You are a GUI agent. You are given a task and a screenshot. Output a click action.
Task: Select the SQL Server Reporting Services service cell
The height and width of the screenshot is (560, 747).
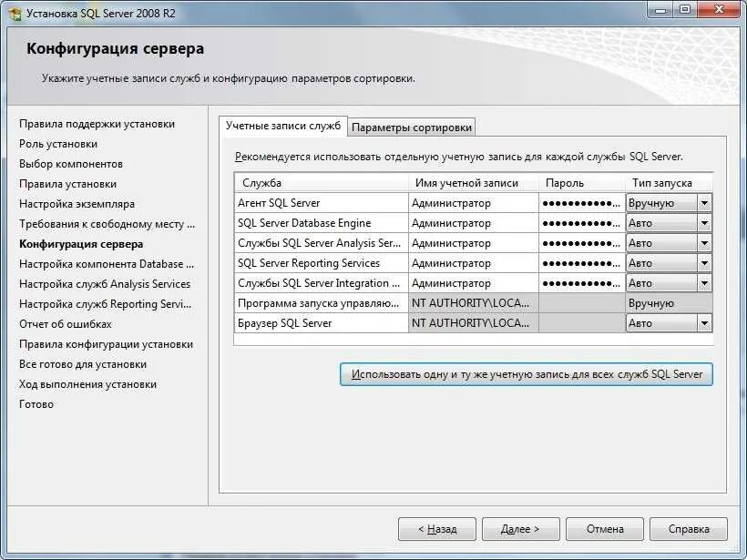[322, 263]
